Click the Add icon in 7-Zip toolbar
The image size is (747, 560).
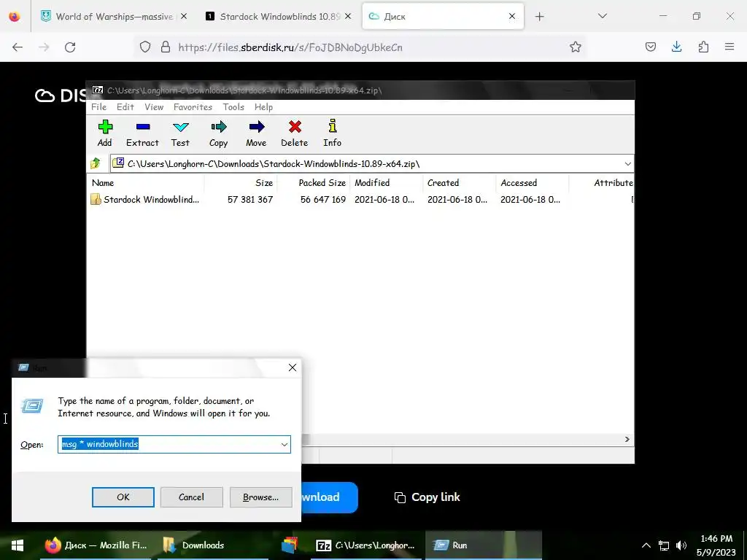click(105, 133)
